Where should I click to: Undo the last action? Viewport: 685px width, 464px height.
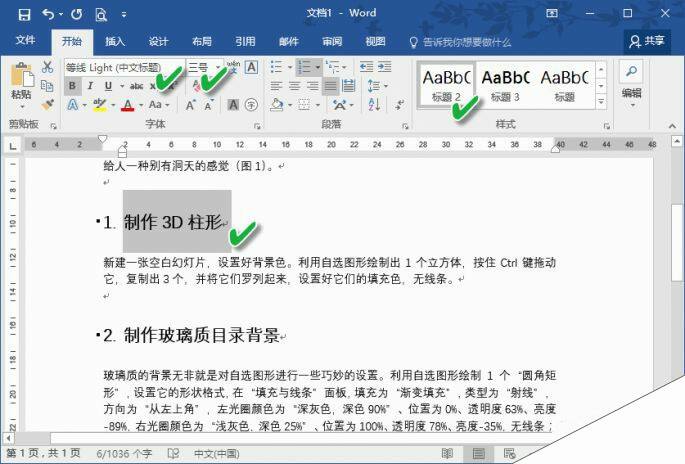(48, 14)
